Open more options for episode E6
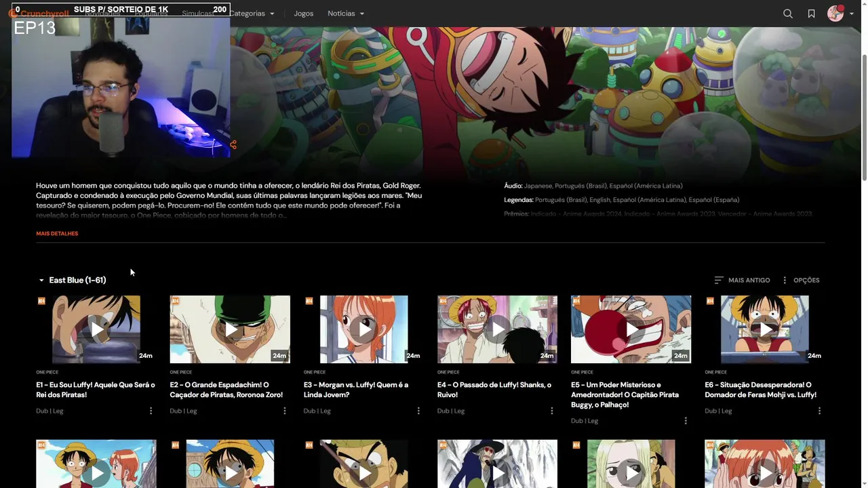This screenshot has width=868, height=488. 819,411
